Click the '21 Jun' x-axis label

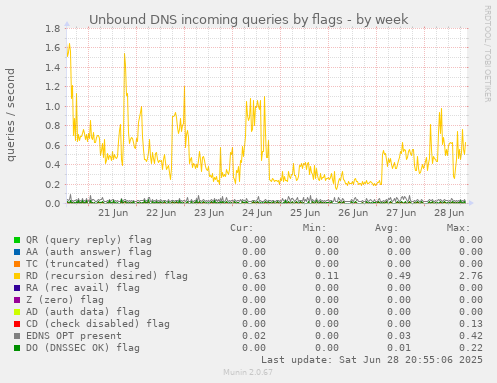click(x=113, y=213)
